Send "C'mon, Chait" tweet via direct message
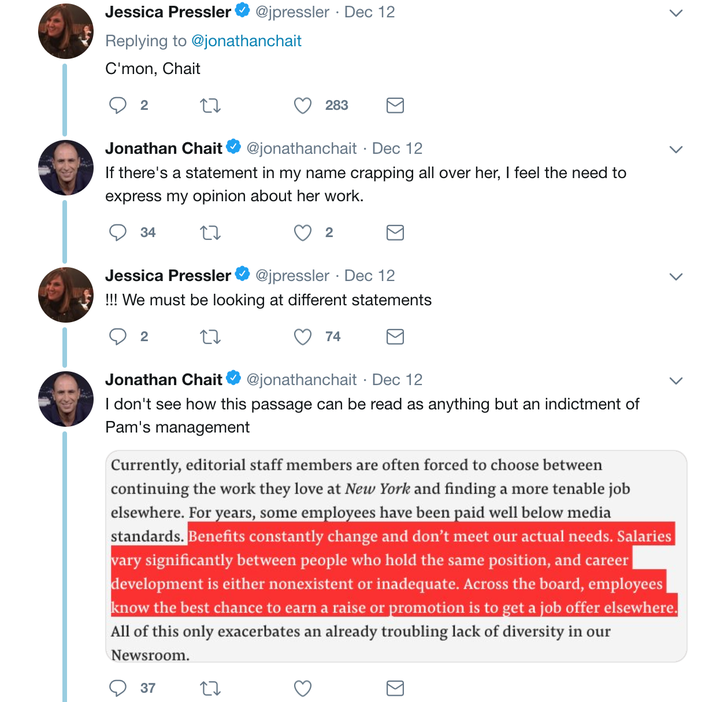Viewport: 720px width, 702px height. coord(395,106)
